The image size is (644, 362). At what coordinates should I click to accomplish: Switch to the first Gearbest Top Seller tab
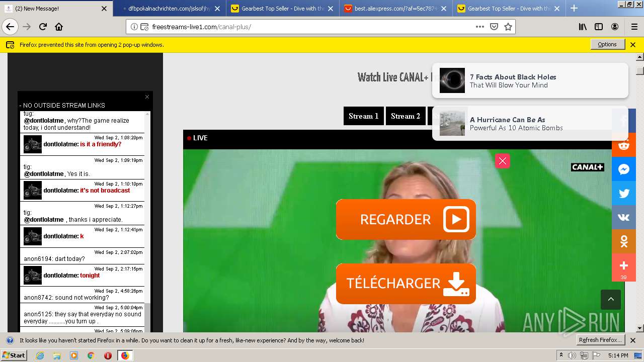click(282, 9)
